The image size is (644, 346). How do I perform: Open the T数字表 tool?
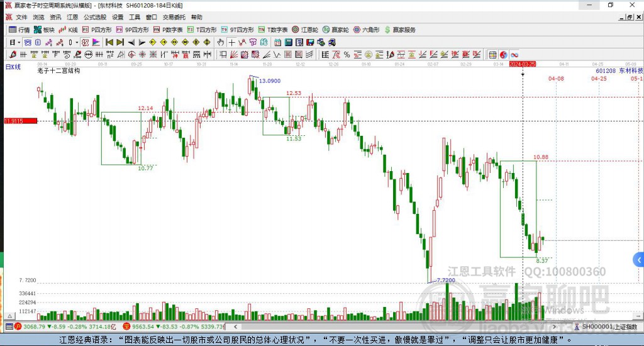click(273, 30)
